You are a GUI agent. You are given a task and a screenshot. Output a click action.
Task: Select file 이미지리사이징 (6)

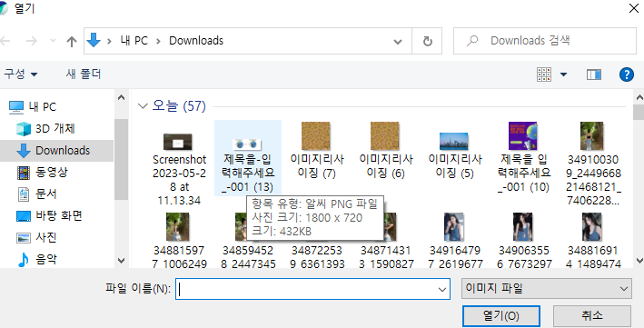(x=385, y=151)
